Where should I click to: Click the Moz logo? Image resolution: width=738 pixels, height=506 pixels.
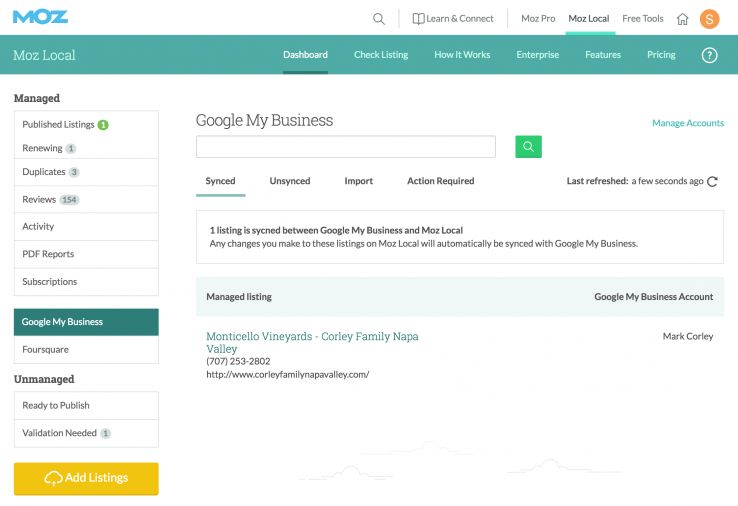tap(40, 17)
